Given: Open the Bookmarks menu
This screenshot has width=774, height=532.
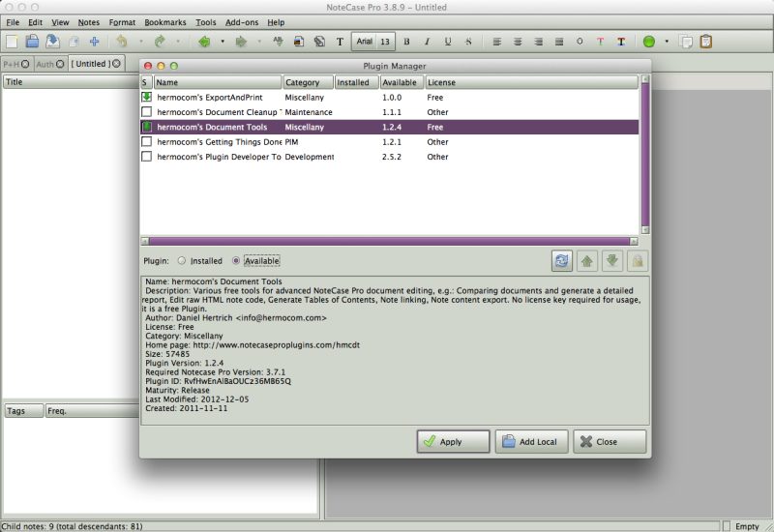Looking at the screenshot, I should 164,21.
